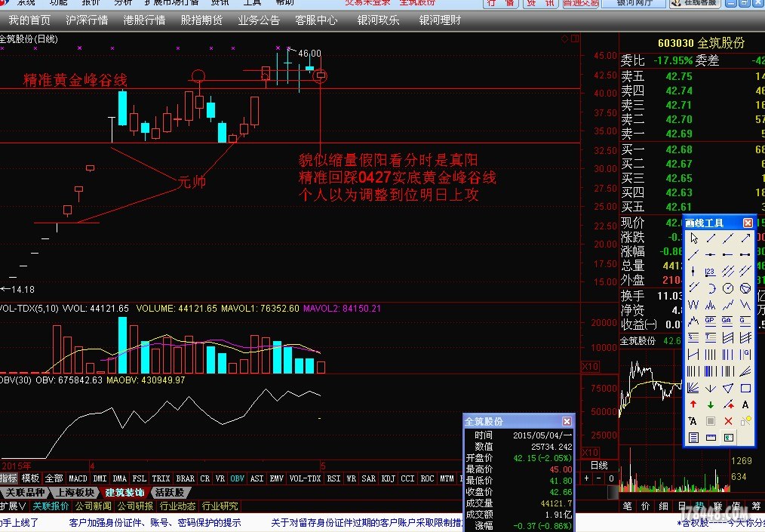Screen dimensions: 765x532
Task: Insert a green down arrow marker
Action: click(711, 404)
